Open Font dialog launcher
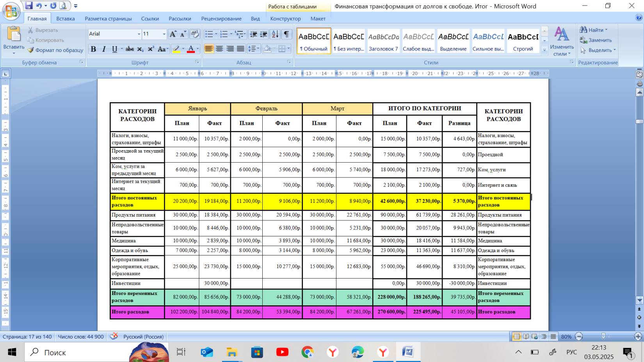The height and width of the screenshot is (362, 644). pyautogui.click(x=197, y=62)
